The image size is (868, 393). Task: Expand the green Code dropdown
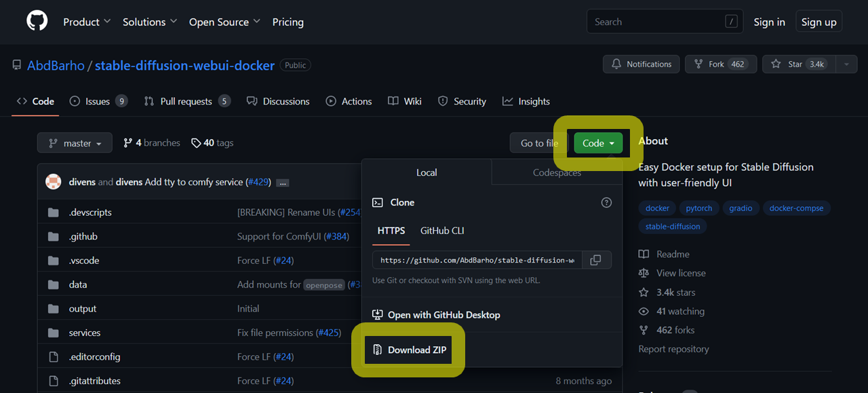(597, 143)
